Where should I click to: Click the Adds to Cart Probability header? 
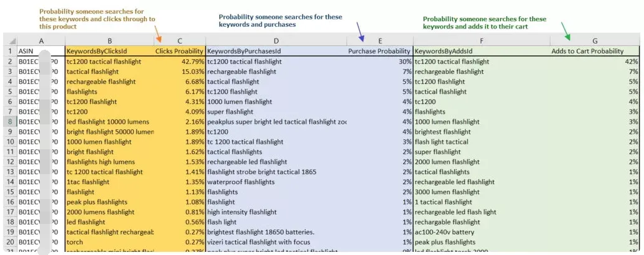(595, 52)
